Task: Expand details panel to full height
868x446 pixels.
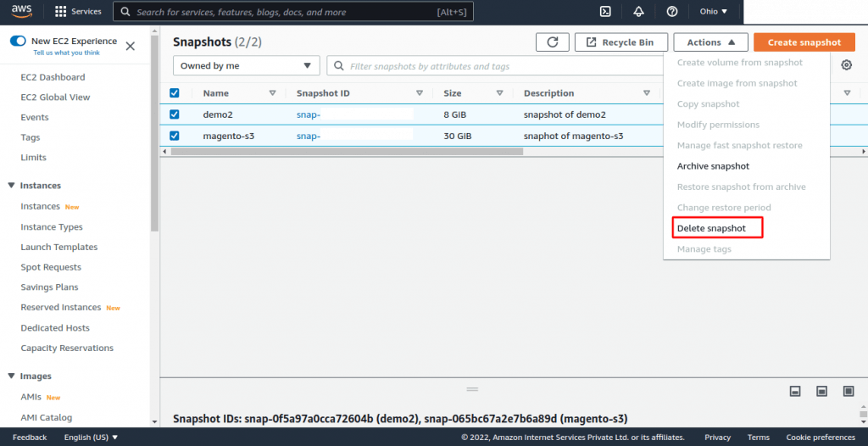Action: (x=849, y=391)
